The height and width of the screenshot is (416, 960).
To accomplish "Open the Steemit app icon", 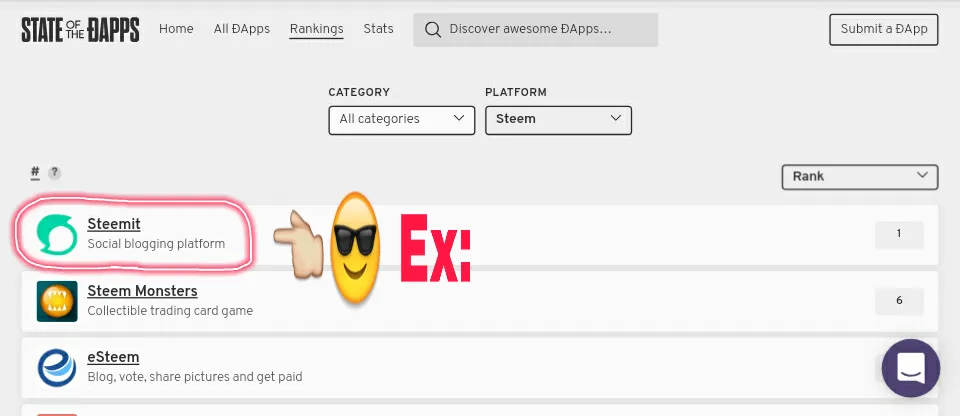I will coord(57,234).
